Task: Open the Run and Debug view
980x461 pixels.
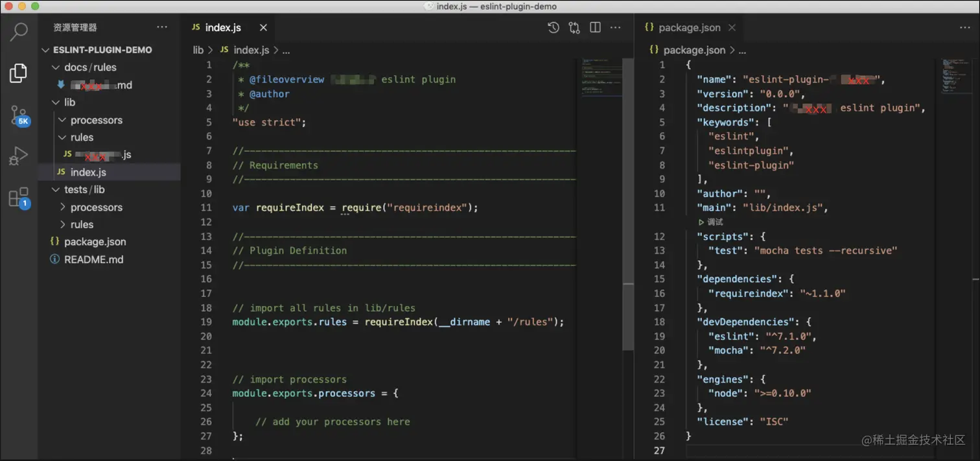Action: pyautogui.click(x=19, y=156)
